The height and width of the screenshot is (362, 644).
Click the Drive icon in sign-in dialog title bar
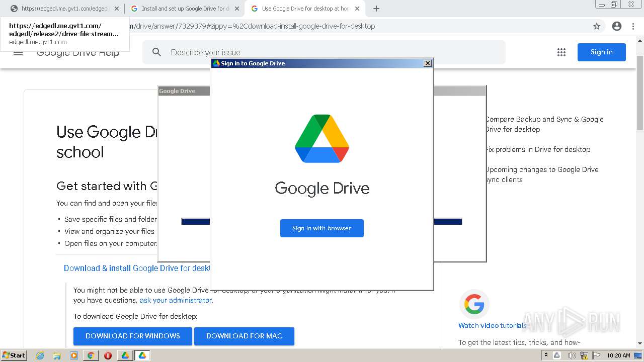[x=216, y=63]
